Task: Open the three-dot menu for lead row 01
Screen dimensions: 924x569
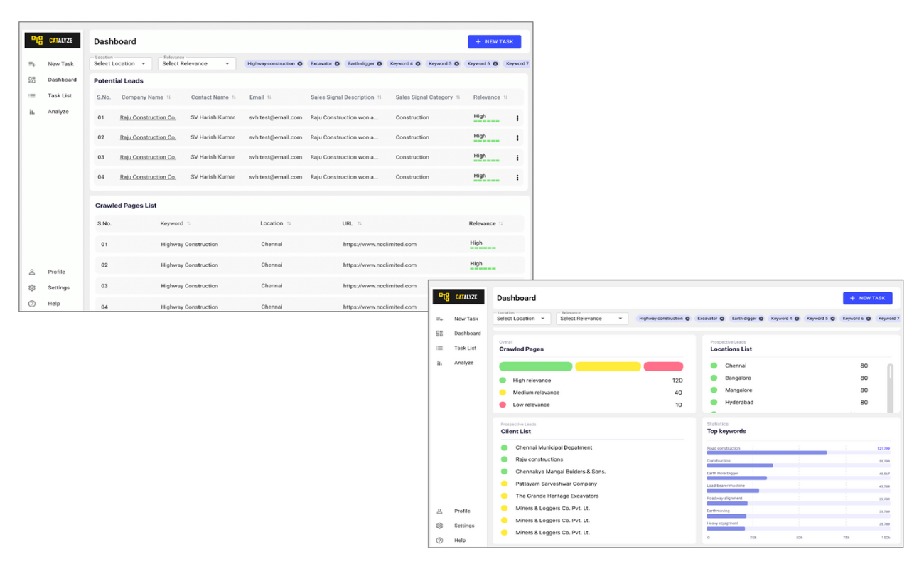Action: [517, 118]
